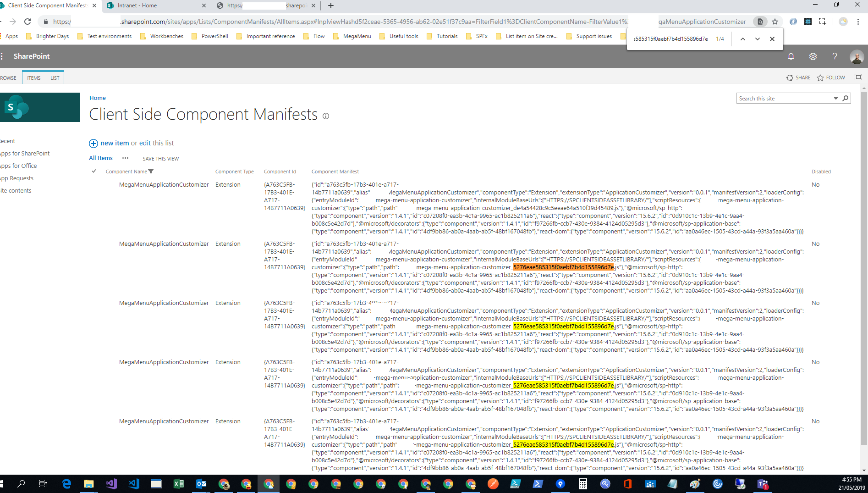Go to the previous find result
The width and height of the screenshot is (868, 493).
742,39
